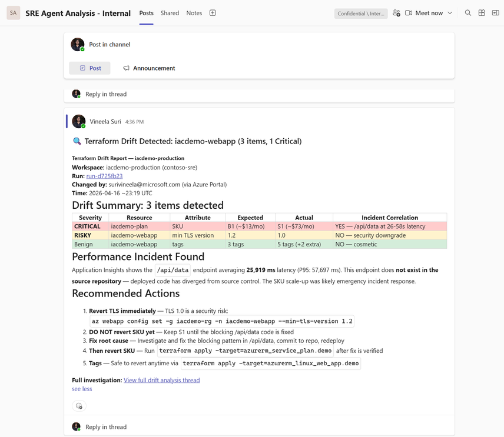This screenshot has height=437, width=504.
Task: Click Reply in thread above Vineela's post
Action: (x=106, y=94)
